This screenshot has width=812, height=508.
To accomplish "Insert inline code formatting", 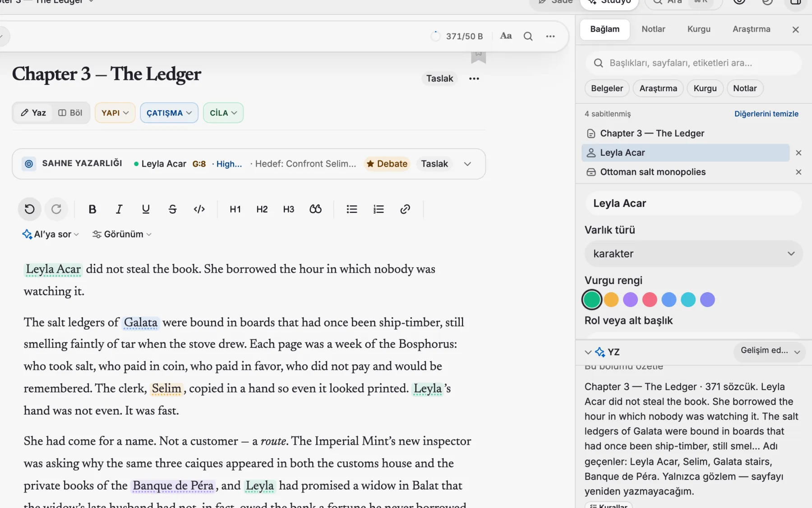I will tap(199, 209).
